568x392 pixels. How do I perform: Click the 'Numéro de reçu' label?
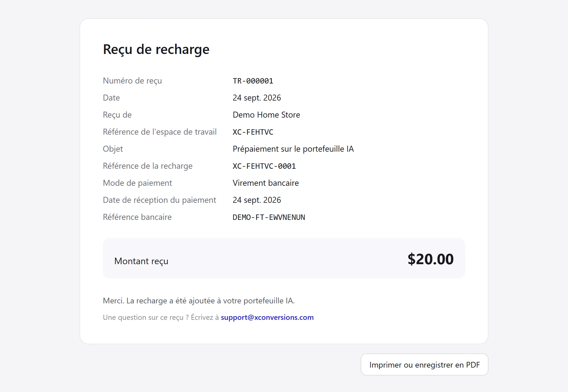[132, 81]
